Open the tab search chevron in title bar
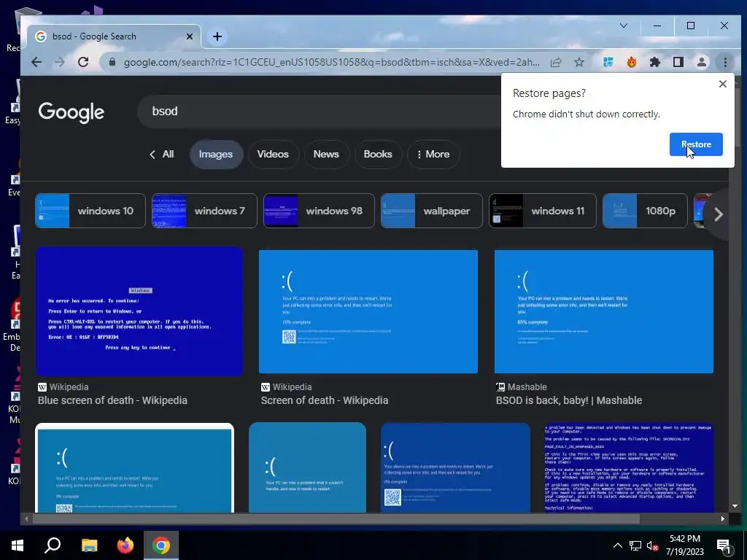Viewport: 747px width, 560px height. tap(624, 26)
